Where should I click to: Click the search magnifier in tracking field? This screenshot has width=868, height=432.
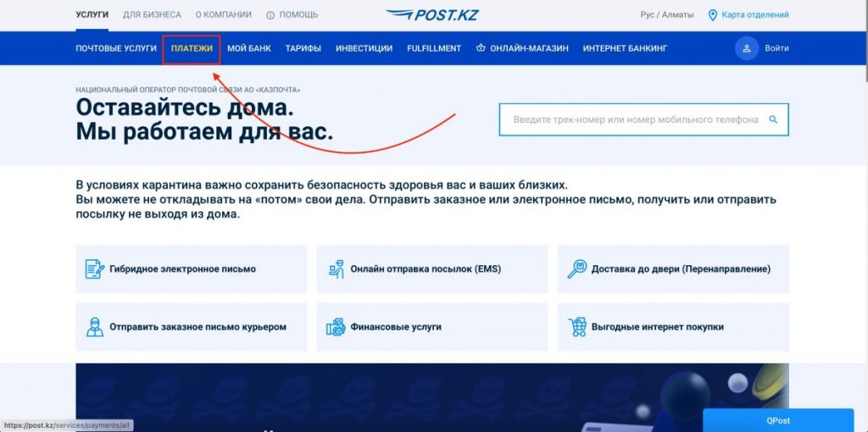pos(773,119)
